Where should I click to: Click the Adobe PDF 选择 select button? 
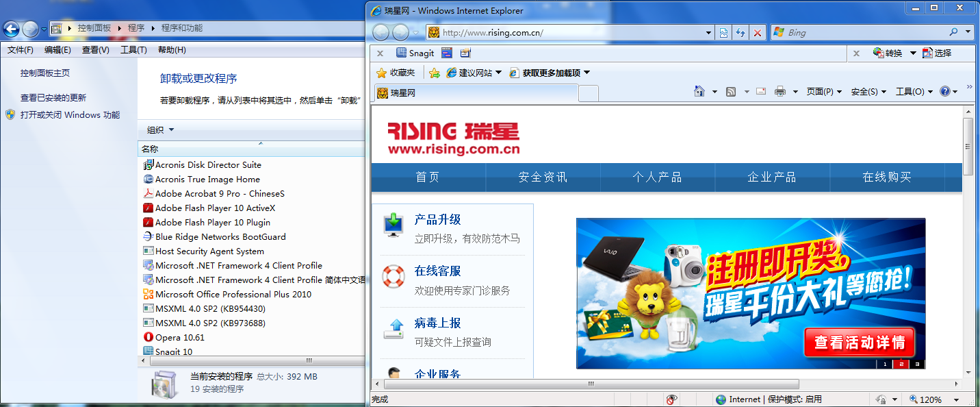point(937,53)
